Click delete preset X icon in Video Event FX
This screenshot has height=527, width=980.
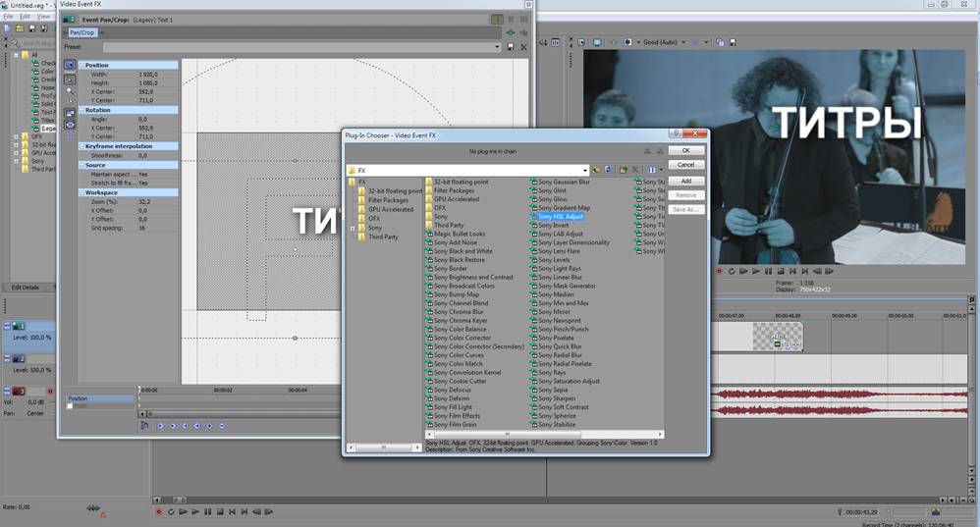point(523,47)
